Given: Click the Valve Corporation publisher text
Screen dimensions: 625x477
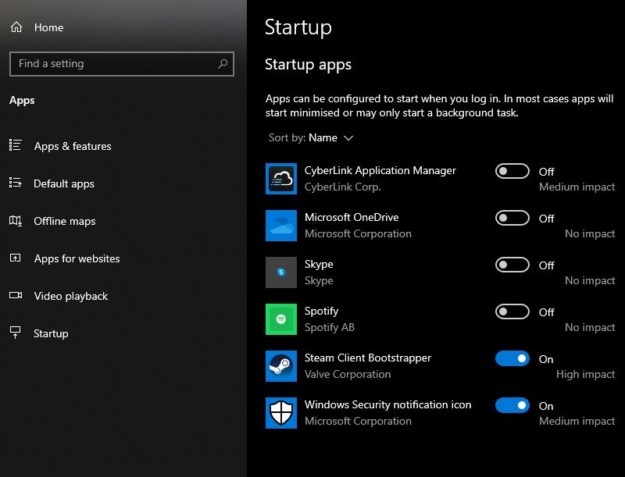Looking at the screenshot, I should click(348, 374).
